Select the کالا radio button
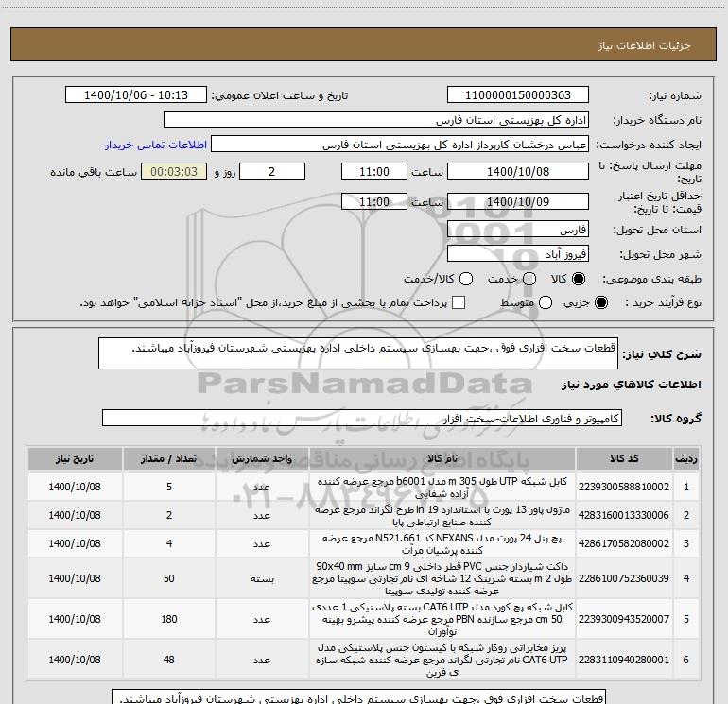The height and width of the screenshot is (704, 728). [x=579, y=279]
